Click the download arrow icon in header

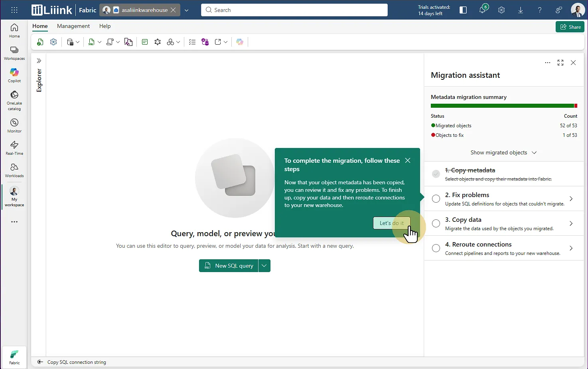[x=521, y=10]
